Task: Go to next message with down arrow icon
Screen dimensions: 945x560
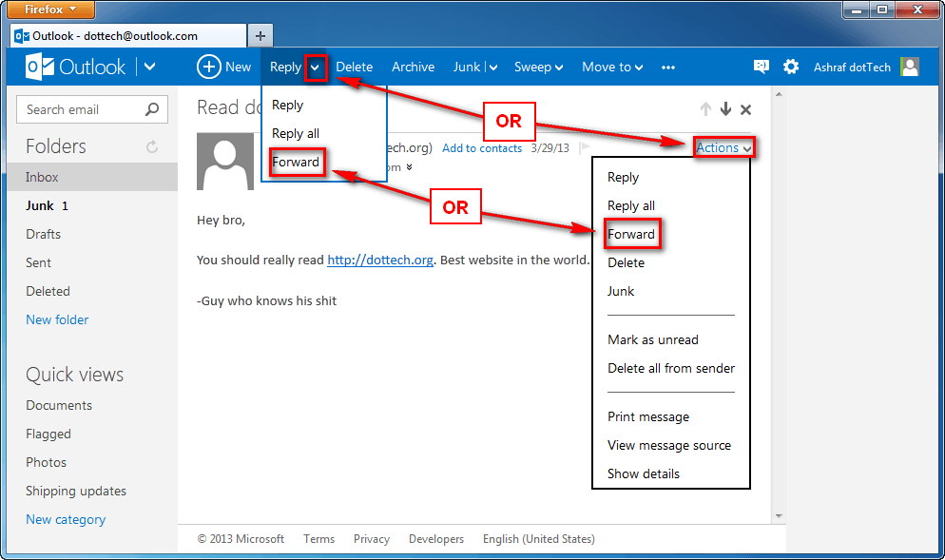Action: click(x=725, y=109)
